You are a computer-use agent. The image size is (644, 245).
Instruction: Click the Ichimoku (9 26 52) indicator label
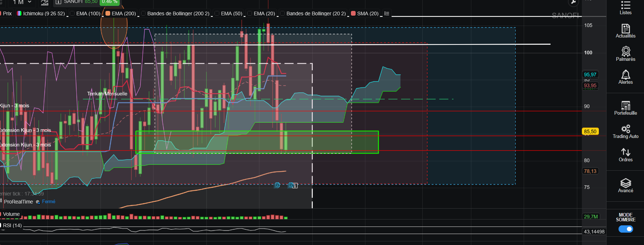(44, 13)
